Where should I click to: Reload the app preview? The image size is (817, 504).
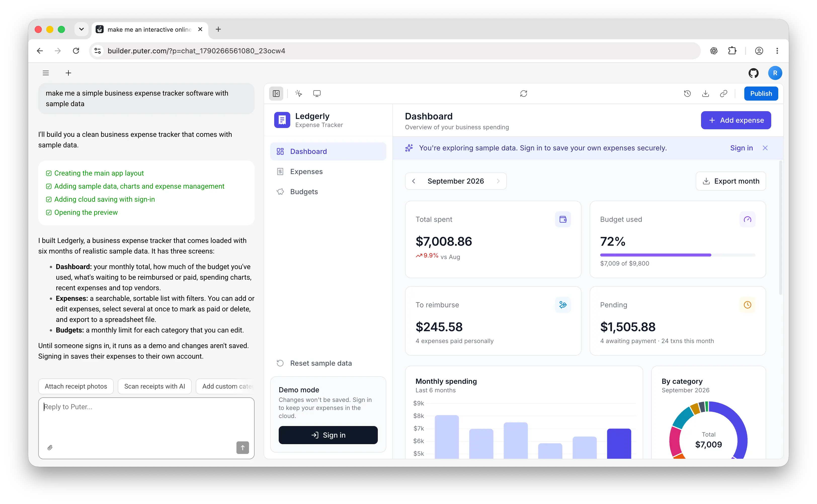pos(524,94)
